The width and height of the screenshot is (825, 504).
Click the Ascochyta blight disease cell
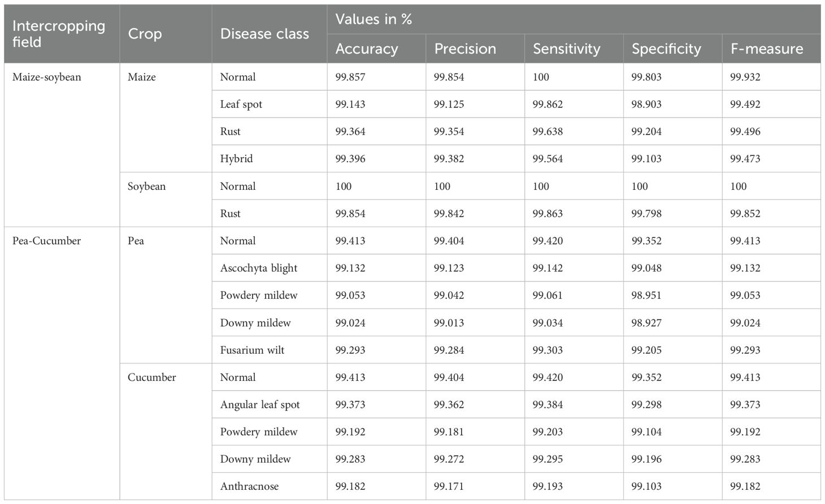click(259, 268)
